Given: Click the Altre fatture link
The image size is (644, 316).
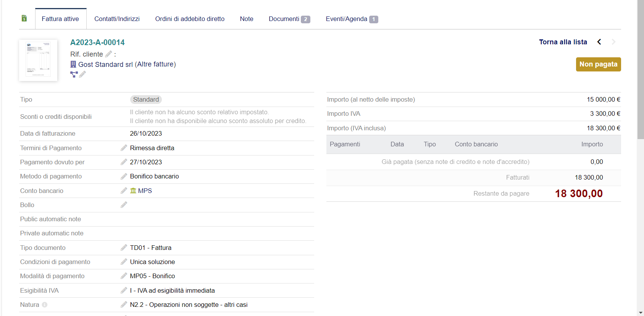Looking at the screenshot, I should pos(155,65).
